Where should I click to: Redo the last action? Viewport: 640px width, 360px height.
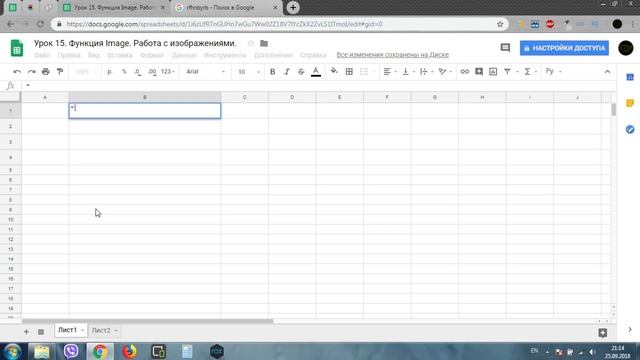[x=31, y=71]
